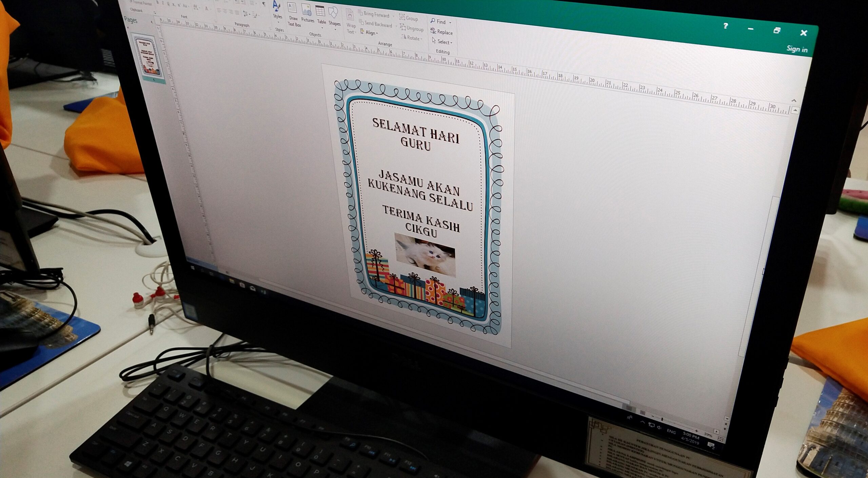This screenshot has width=868, height=478.
Task: Open the Windows Start button
Action: [193, 268]
